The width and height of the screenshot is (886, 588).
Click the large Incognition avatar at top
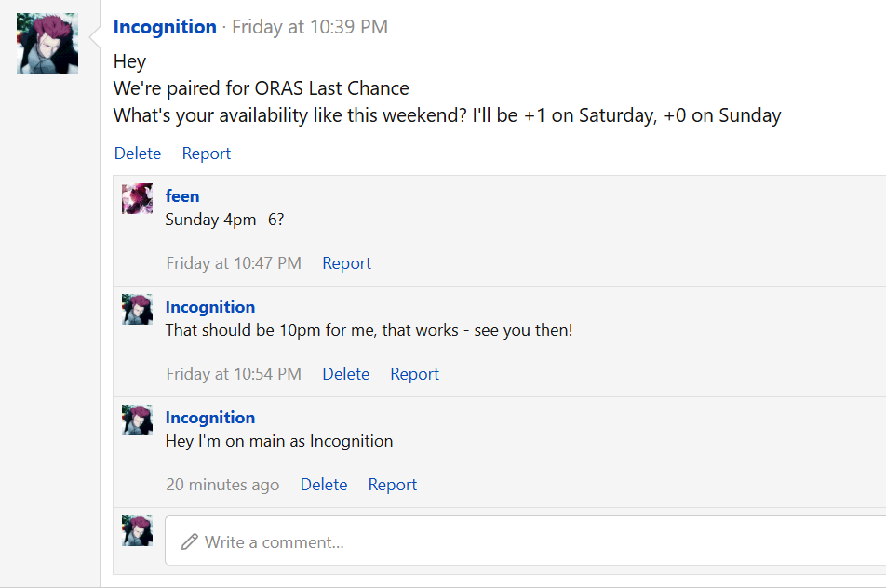[x=47, y=44]
